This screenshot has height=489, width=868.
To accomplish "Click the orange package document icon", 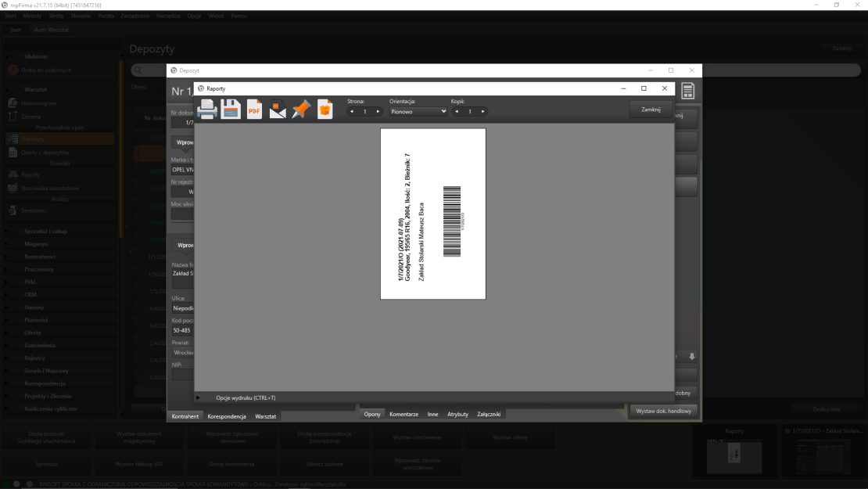I will click(x=325, y=109).
